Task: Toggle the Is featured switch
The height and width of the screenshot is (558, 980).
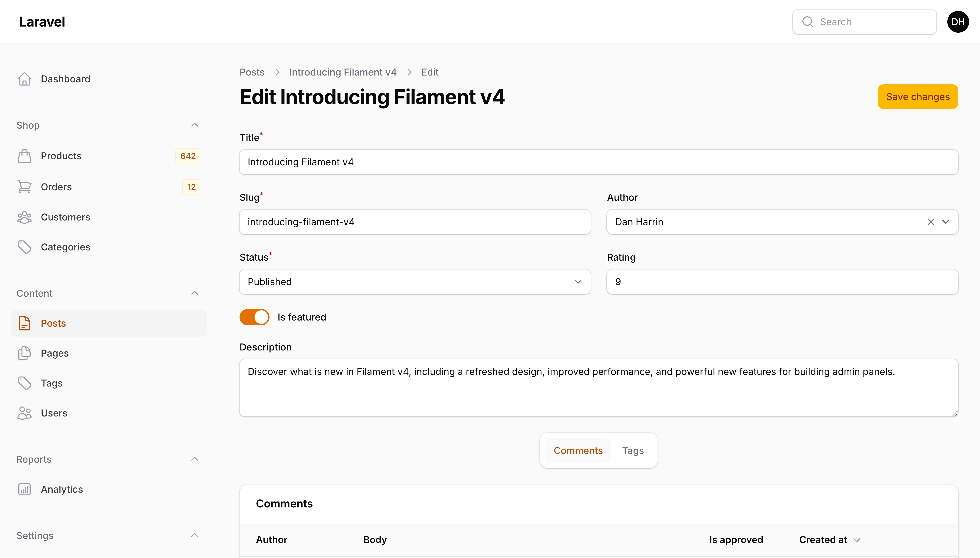Action: 255,317
